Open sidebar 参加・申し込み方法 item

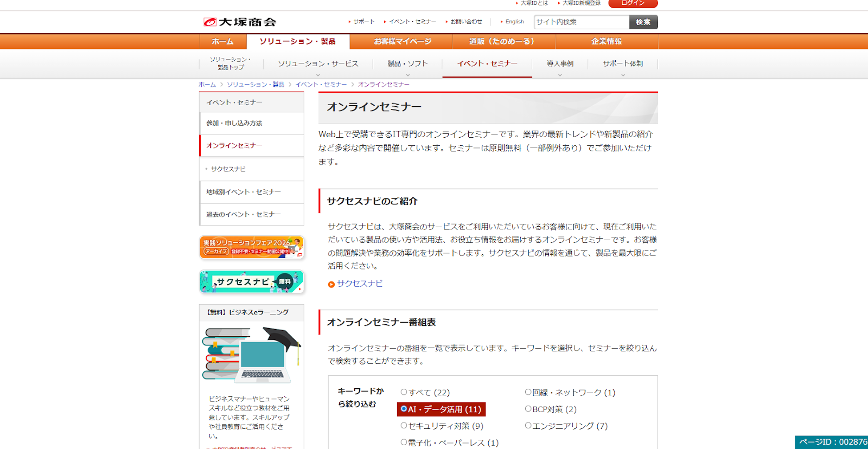[x=252, y=123]
